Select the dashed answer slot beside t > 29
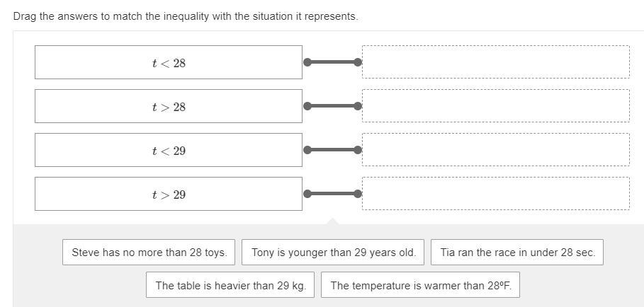 (x=495, y=194)
